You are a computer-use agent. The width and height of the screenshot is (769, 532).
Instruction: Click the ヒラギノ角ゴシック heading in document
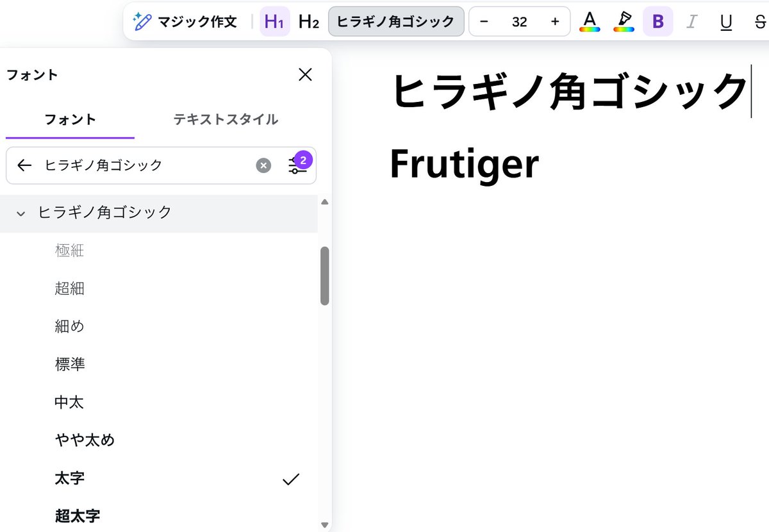[x=569, y=92]
